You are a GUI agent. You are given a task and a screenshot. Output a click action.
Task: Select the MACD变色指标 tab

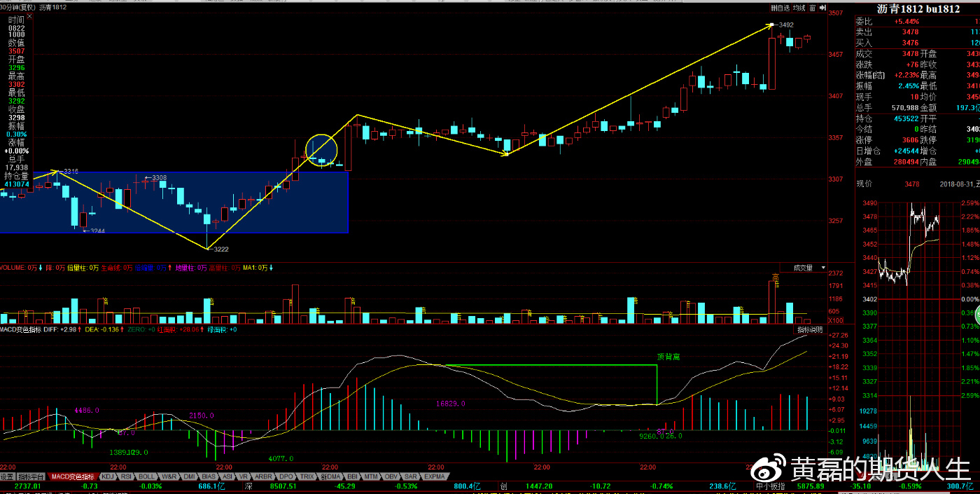click(x=73, y=476)
